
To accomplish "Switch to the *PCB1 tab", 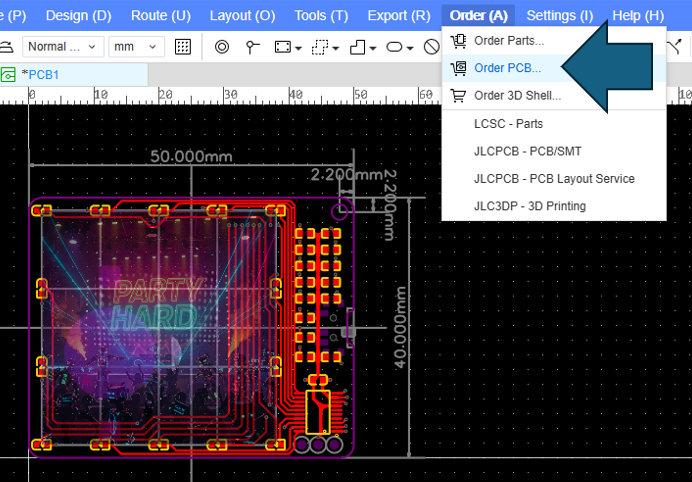I will [x=74, y=75].
